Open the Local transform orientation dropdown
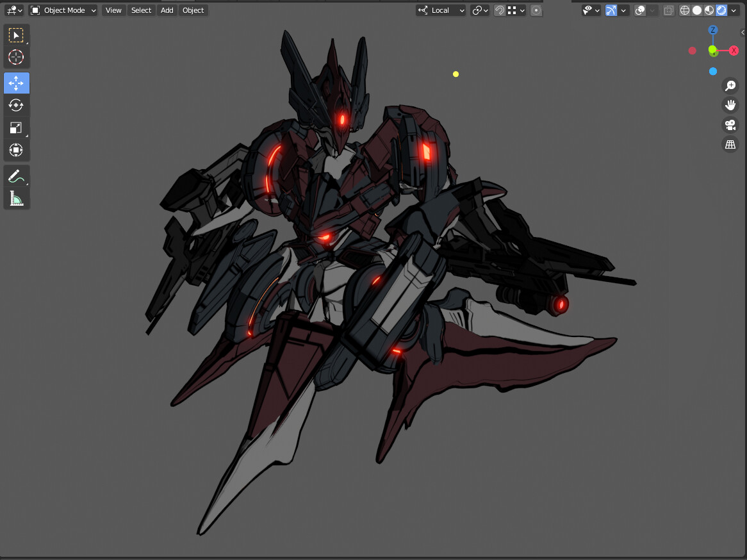The image size is (747, 560). [441, 10]
